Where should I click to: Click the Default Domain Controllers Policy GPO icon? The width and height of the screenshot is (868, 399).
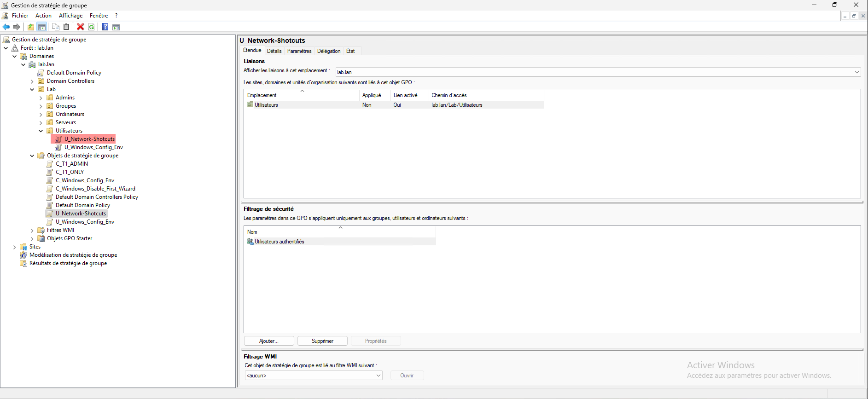point(50,197)
